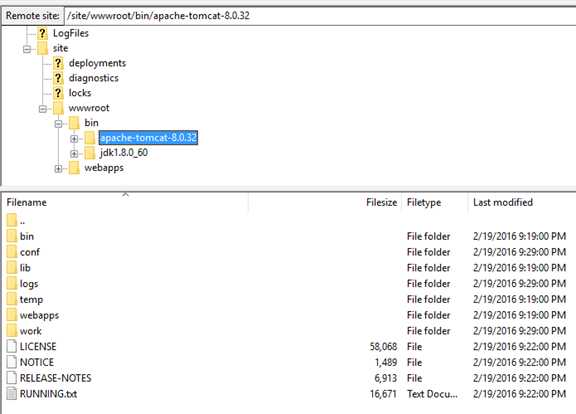Select the deployments tree item
This screenshot has height=414, width=576.
97,64
